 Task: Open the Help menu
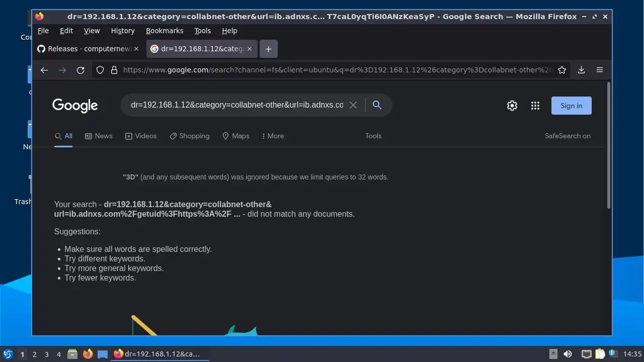click(x=229, y=31)
